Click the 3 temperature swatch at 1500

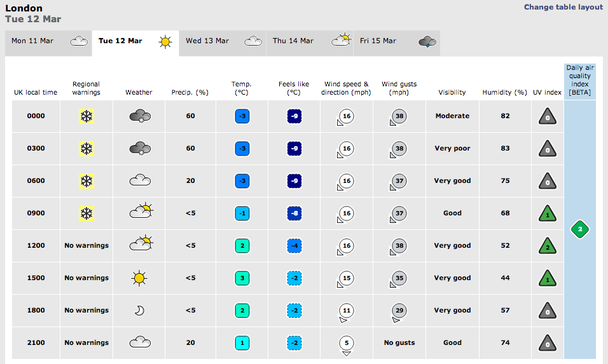tap(242, 278)
